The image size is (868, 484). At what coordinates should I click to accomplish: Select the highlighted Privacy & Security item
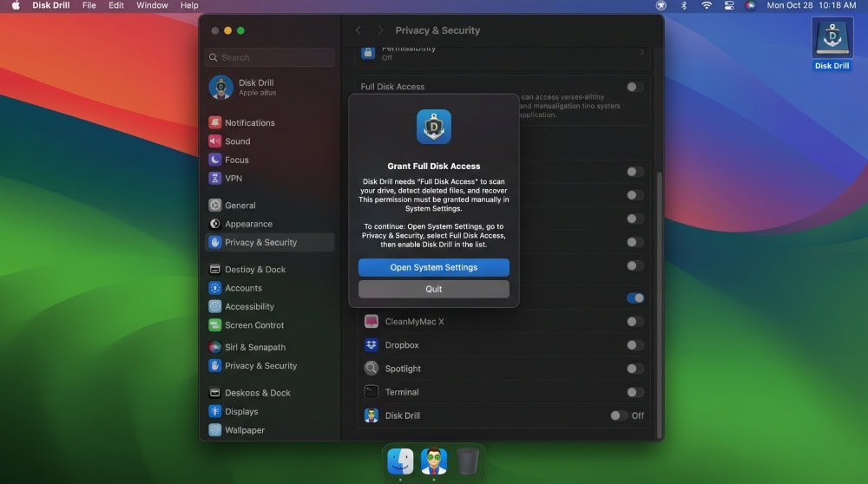pyautogui.click(x=270, y=242)
